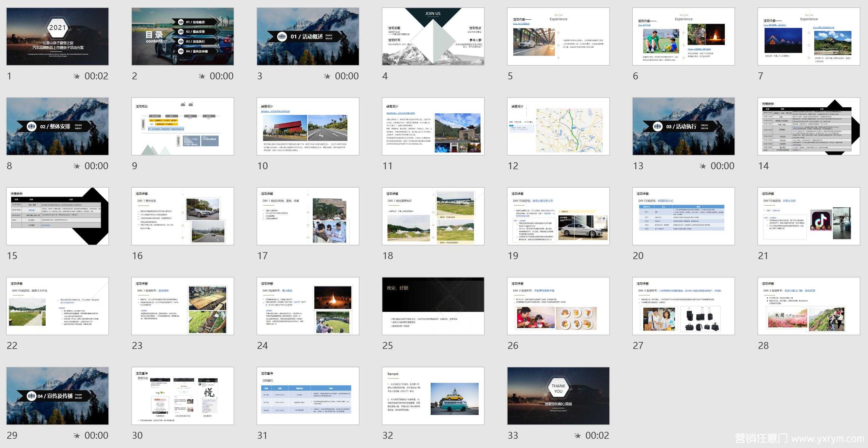The image size is (868, 448).
Task: Select the dark 晚安、好眠 slide thumbnail
Action: coord(433,306)
